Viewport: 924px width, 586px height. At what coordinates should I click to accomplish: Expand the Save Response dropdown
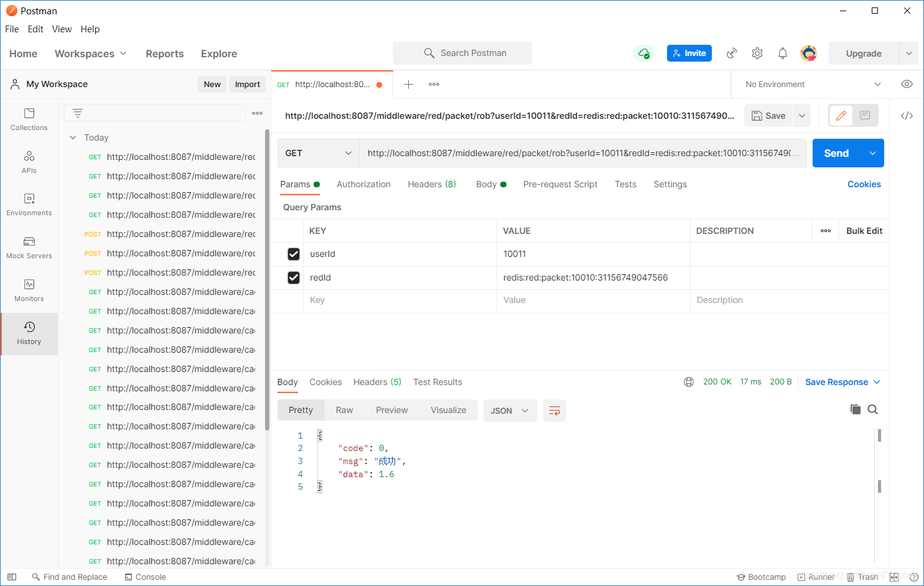point(843,382)
